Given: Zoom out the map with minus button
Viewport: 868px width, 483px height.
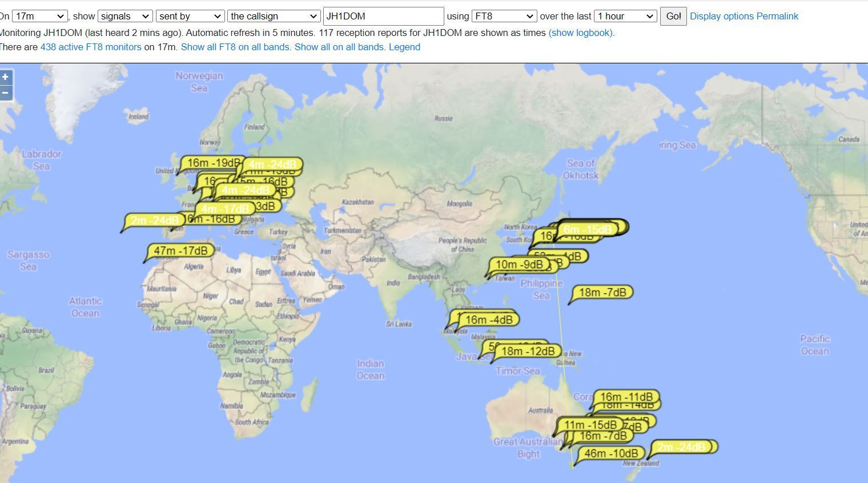Looking at the screenshot, I should tap(5, 93).
